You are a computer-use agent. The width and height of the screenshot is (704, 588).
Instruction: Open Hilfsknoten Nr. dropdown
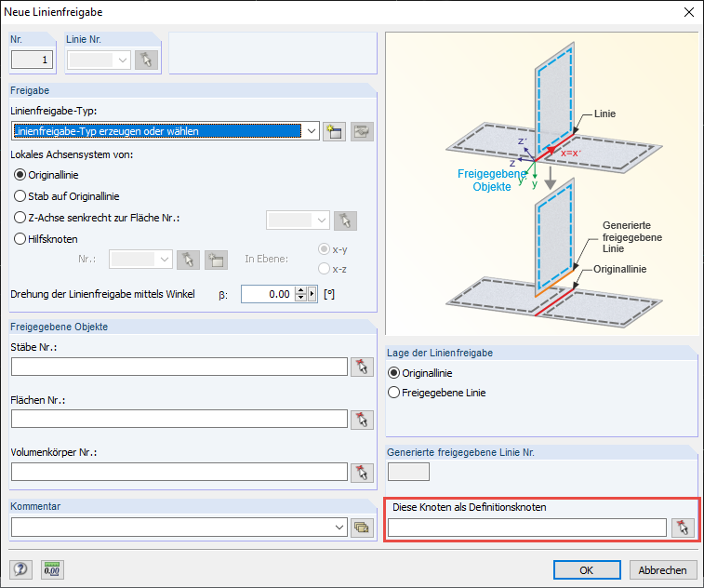click(x=165, y=260)
